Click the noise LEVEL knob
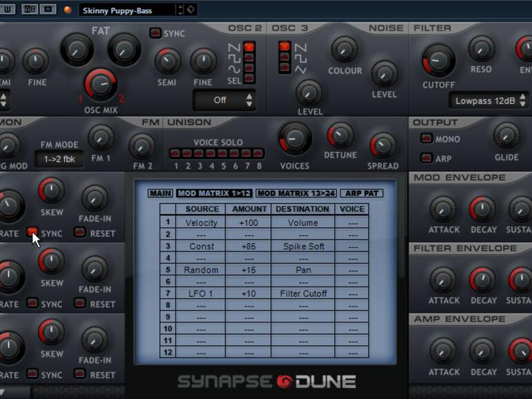 click(x=384, y=74)
